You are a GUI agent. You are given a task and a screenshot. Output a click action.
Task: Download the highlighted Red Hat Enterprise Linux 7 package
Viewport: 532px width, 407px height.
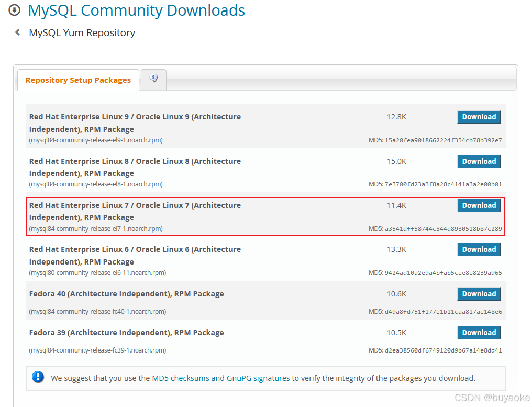(x=478, y=205)
